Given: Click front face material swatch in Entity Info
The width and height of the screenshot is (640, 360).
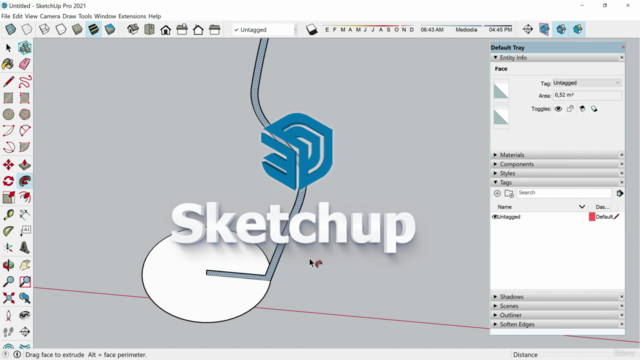Looking at the screenshot, I should click(501, 91).
